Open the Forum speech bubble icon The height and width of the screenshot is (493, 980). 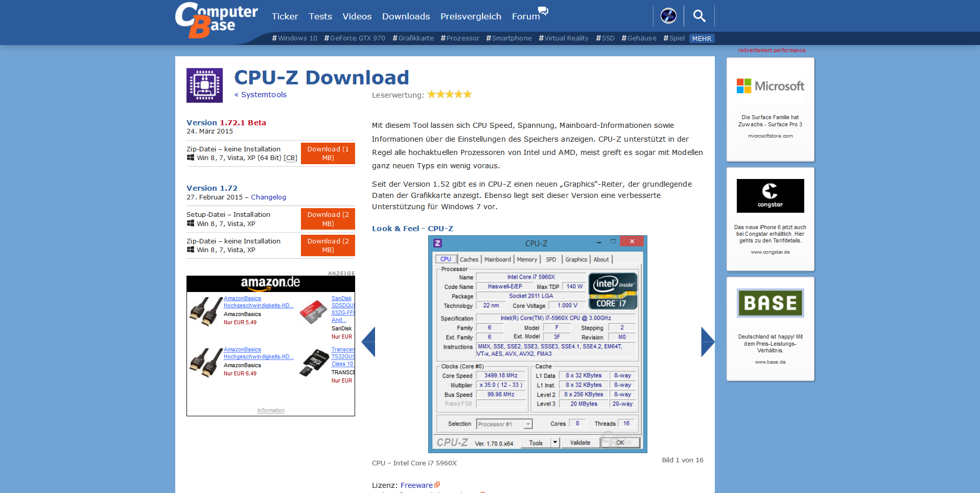pyautogui.click(x=543, y=11)
